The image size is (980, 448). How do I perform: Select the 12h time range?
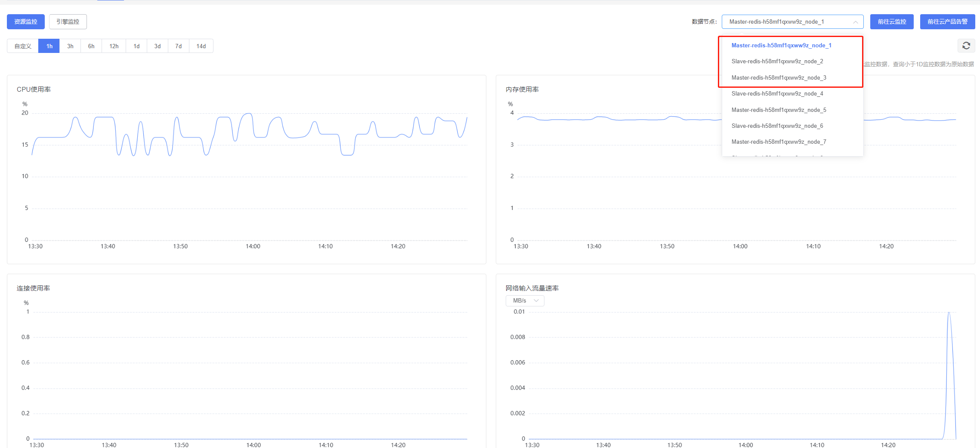click(x=114, y=46)
